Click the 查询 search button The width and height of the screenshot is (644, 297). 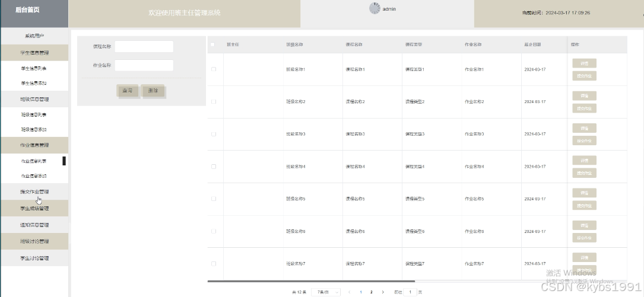pos(128,91)
